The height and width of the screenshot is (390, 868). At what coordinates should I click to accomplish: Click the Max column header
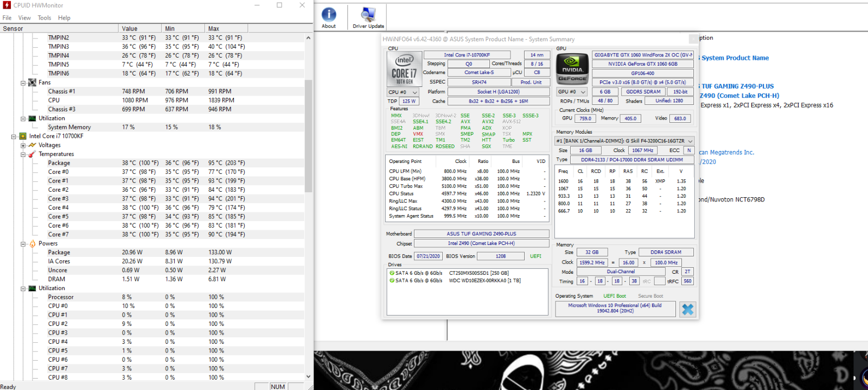(214, 29)
